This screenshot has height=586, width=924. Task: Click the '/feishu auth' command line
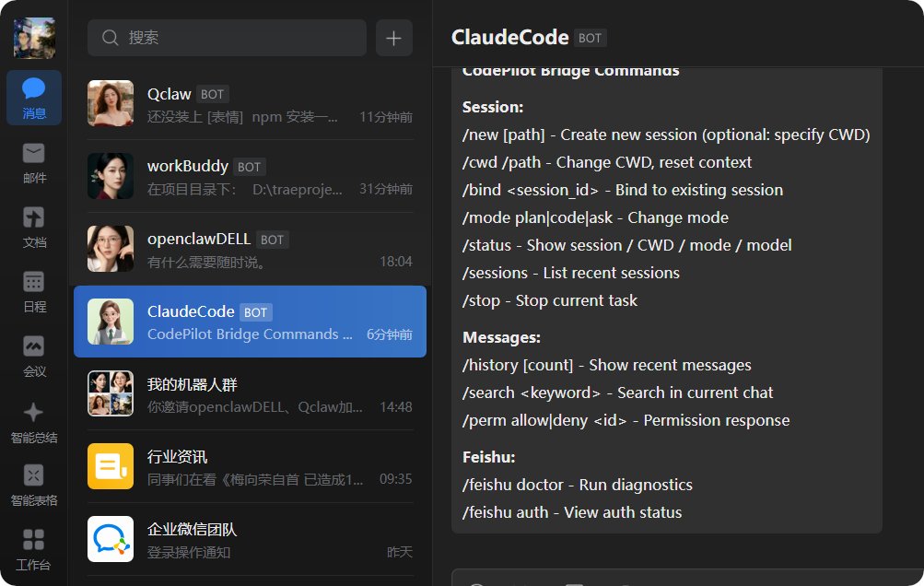tap(572, 512)
